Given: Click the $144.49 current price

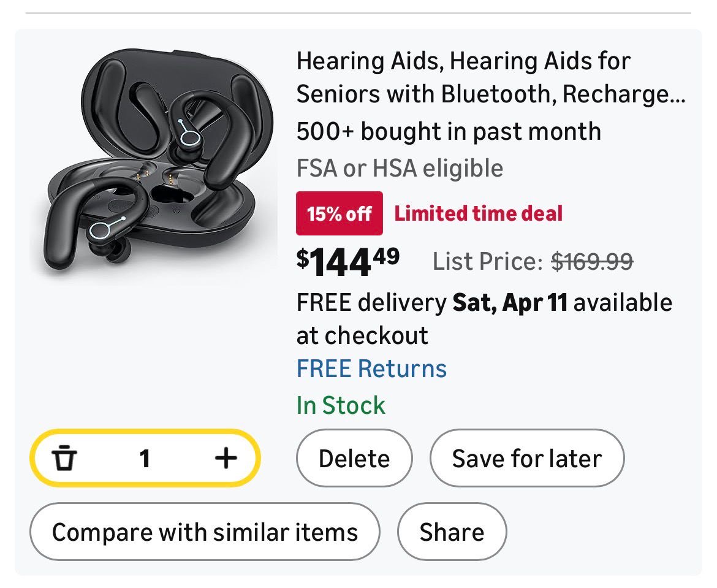Looking at the screenshot, I should [x=348, y=261].
